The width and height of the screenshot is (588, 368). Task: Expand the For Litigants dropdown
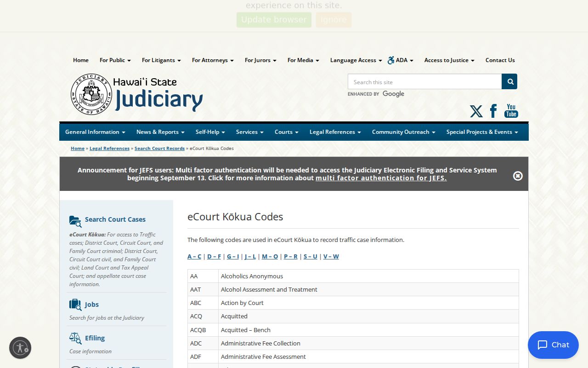click(x=161, y=60)
